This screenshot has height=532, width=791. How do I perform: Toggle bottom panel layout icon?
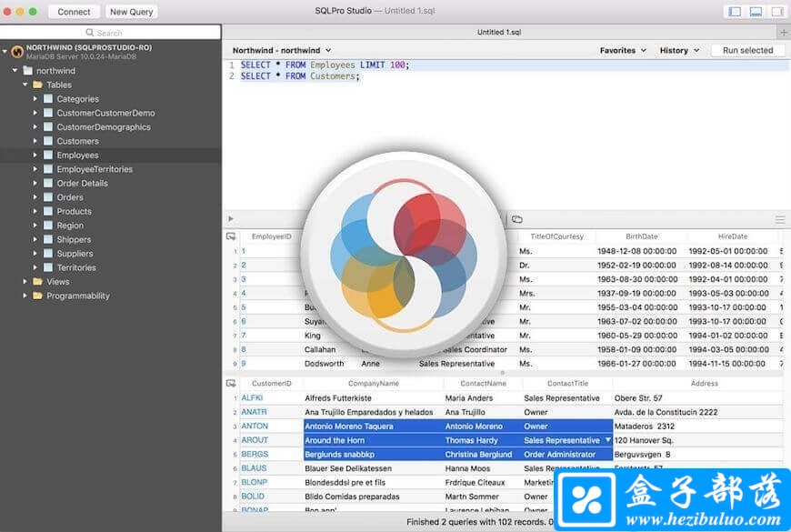(x=756, y=12)
